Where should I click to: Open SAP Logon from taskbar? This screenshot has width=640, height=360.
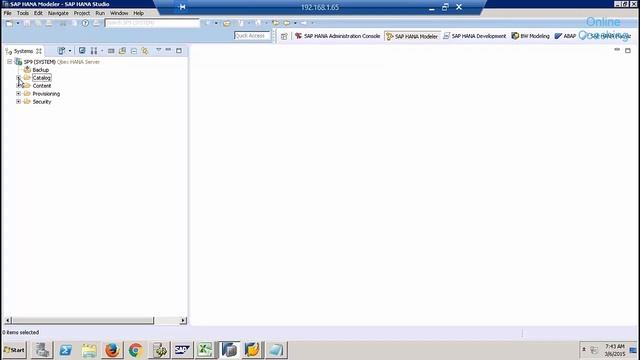pos(182,350)
